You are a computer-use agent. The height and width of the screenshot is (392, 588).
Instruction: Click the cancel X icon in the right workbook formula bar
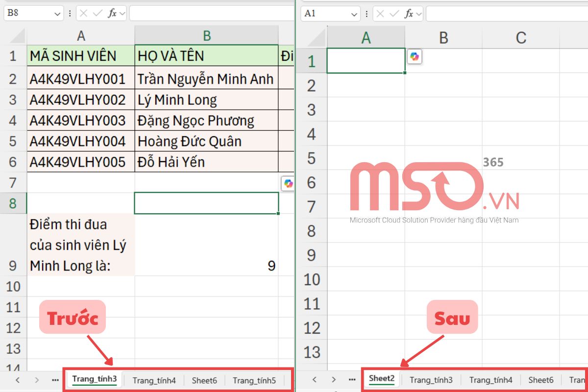pyautogui.click(x=381, y=13)
